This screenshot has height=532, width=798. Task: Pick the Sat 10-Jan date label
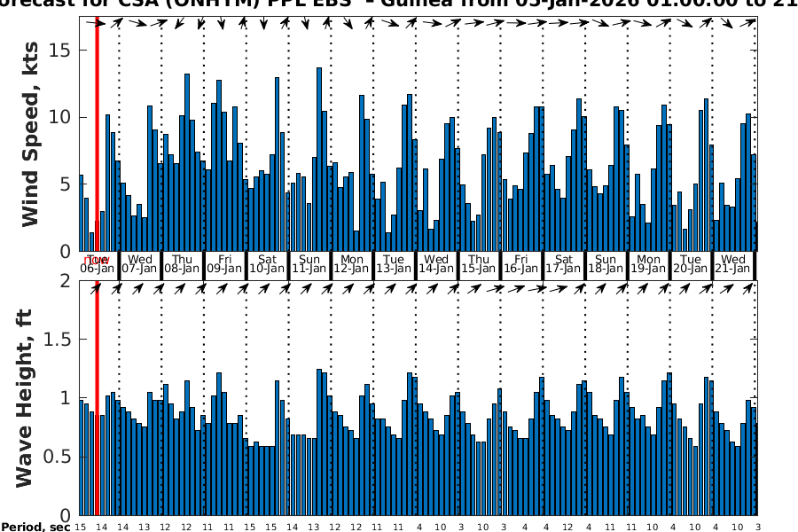pos(267,264)
